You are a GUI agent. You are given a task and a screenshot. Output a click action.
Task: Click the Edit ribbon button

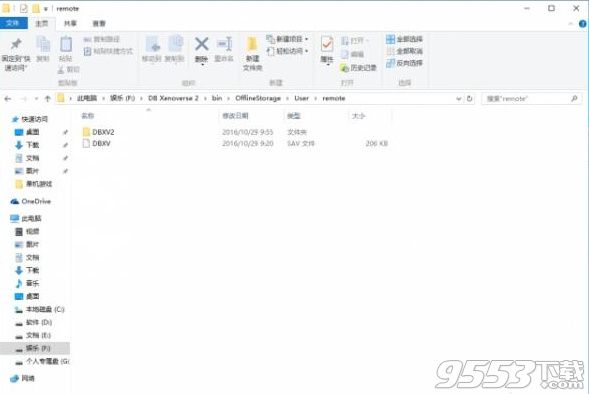(352, 54)
